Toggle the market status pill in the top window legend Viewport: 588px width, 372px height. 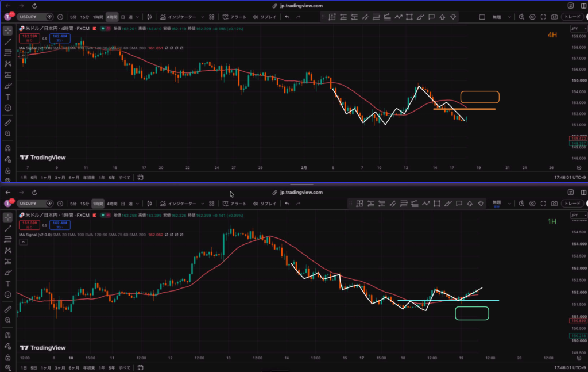click(x=106, y=29)
